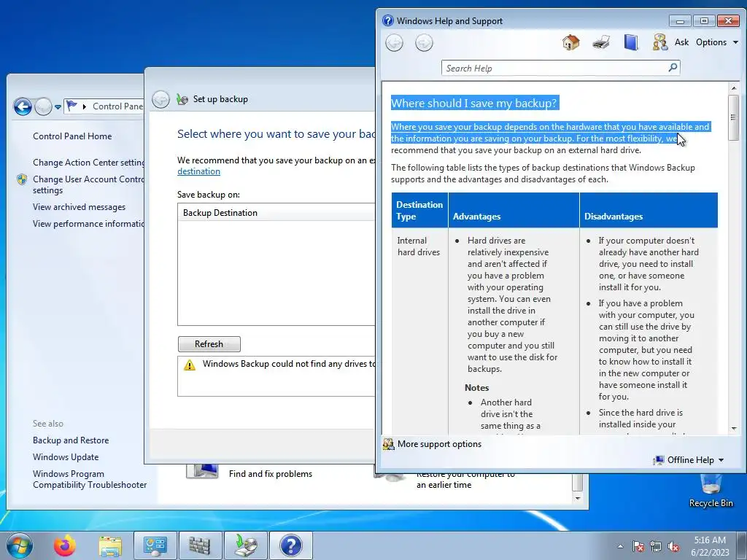This screenshot has width=747, height=560.
Task: Click the taskbar clock showing 5:16 AM
Action: pos(710,546)
